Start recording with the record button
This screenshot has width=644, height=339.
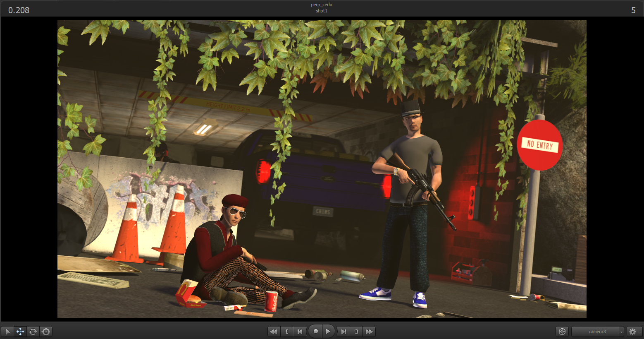click(x=315, y=332)
